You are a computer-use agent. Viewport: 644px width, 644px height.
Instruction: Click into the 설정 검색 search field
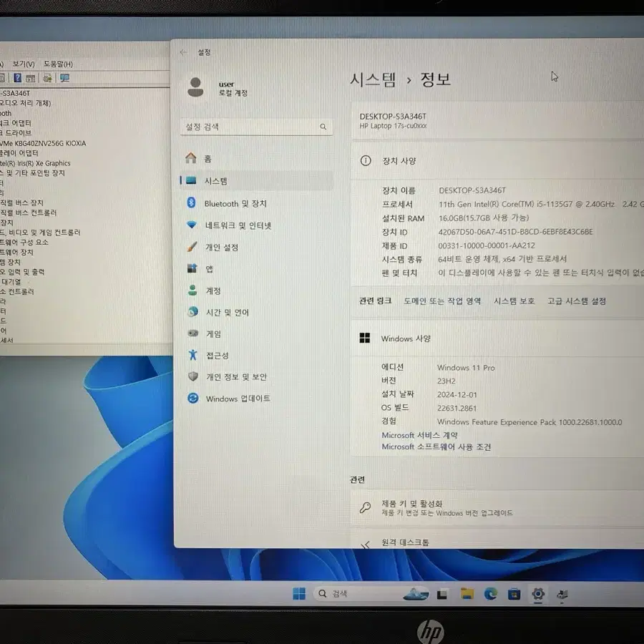coord(256,127)
